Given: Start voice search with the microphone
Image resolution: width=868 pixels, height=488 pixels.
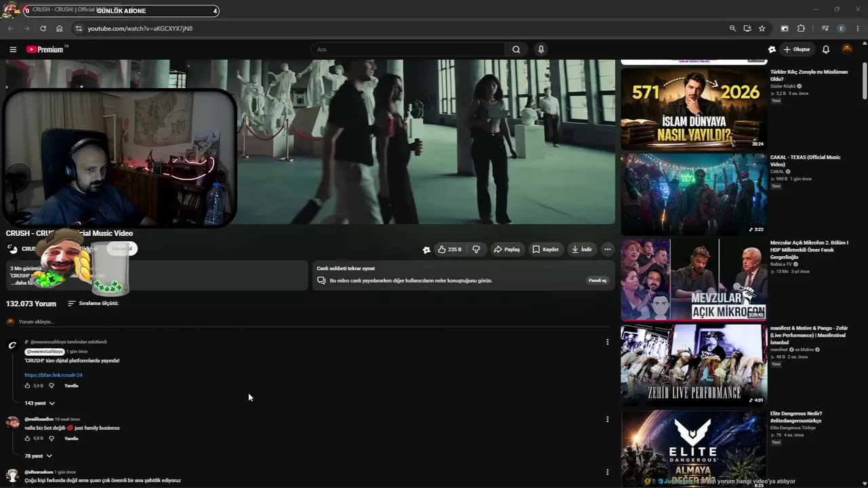Looking at the screenshot, I should 540,49.
